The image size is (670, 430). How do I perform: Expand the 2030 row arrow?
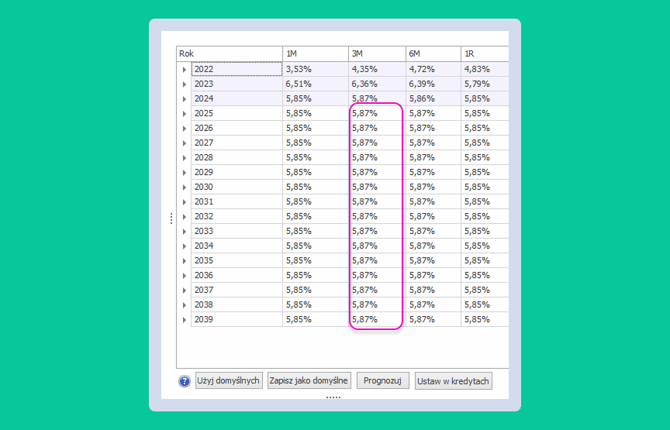184,187
